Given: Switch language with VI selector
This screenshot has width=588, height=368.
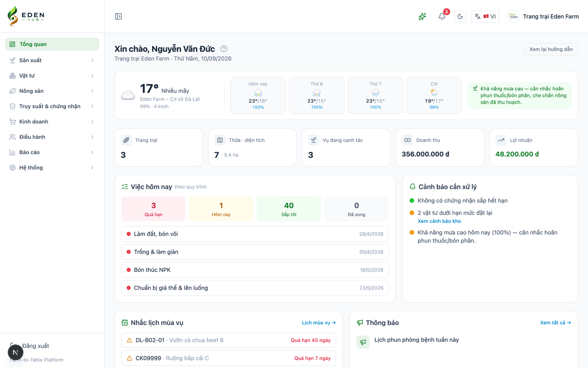Looking at the screenshot, I should [485, 17].
